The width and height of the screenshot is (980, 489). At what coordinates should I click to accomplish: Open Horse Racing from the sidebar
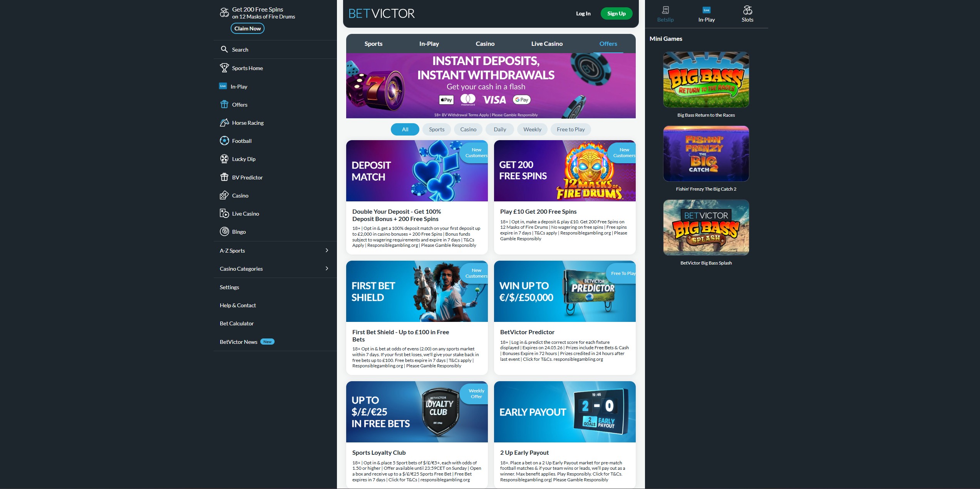pos(248,122)
